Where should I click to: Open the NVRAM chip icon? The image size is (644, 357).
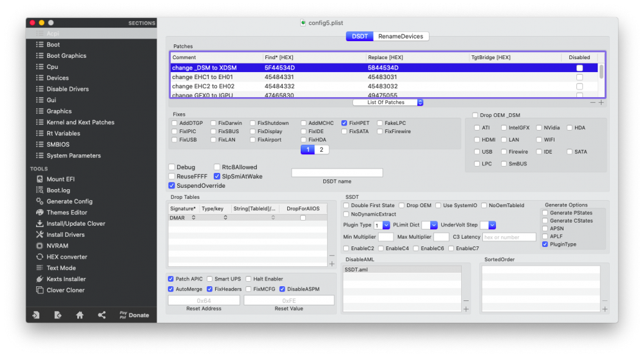(39, 245)
